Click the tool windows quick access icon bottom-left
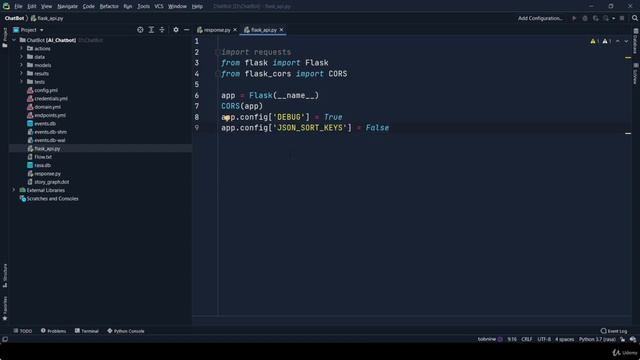Screen dimensions: 640x360 (x=5, y=339)
